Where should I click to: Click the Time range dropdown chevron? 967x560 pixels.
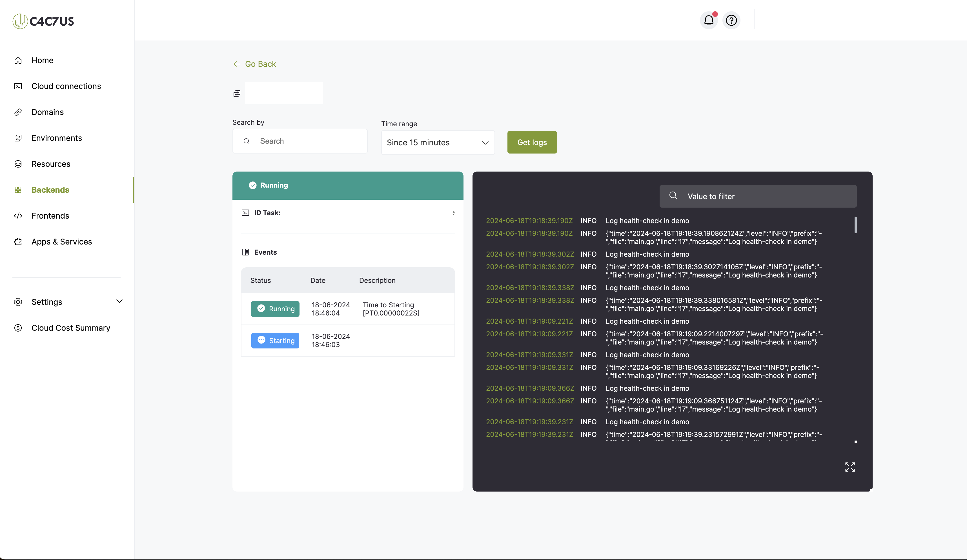[485, 143]
